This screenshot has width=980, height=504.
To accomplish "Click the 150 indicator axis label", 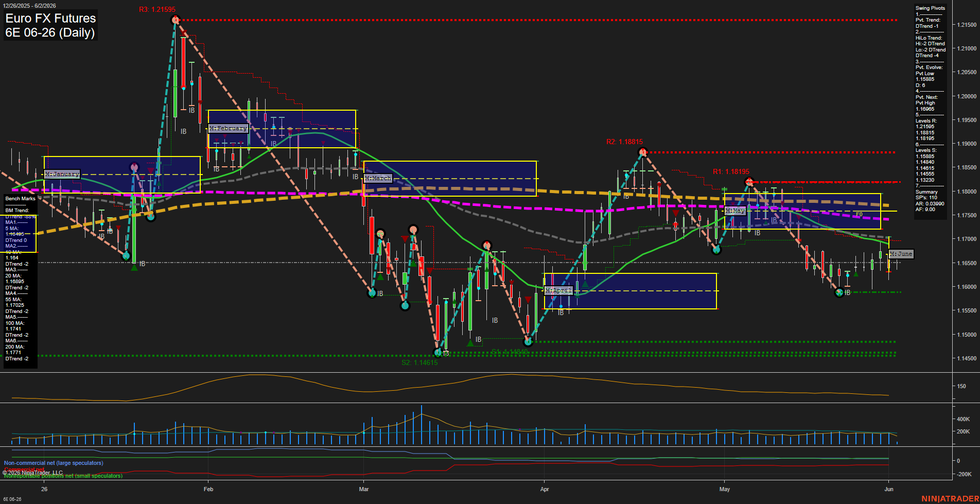I will tap(961, 386).
